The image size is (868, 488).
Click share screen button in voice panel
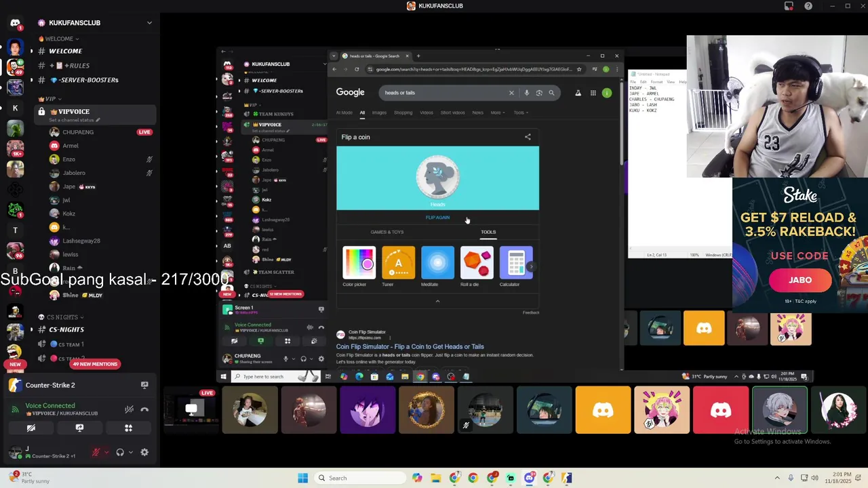coord(79,428)
